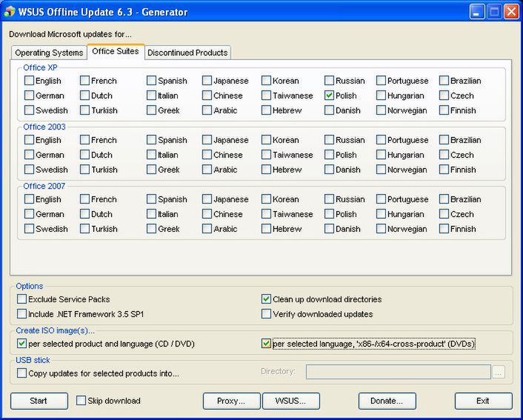Image resolution: width=523 pixels, height=420 pixels.
Task: Tick Swedish in the Office XP group
Action: pos(29,110)
